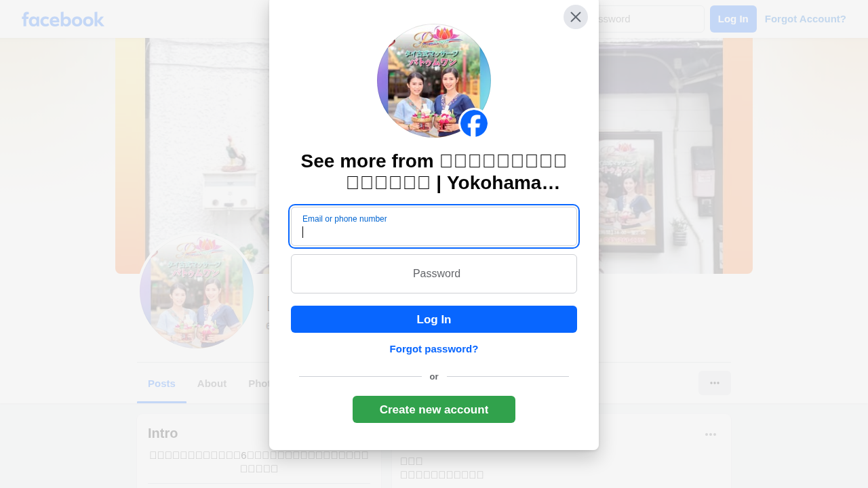Open the profile picture in dialog
The height and width of the screenshot is (488, 868).
(434, 81)
